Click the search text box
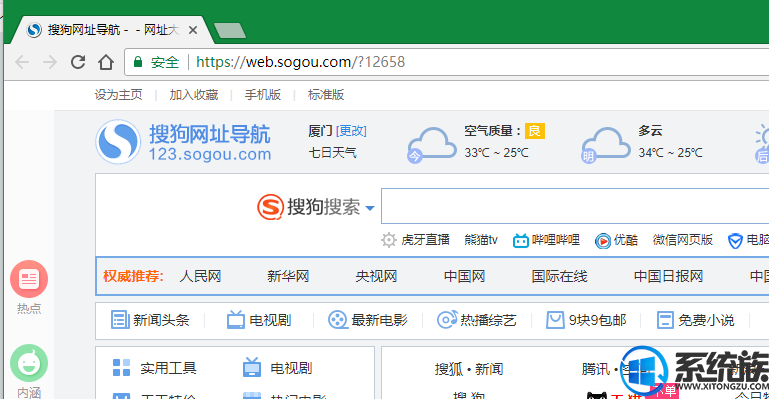 tap(575, 206)
